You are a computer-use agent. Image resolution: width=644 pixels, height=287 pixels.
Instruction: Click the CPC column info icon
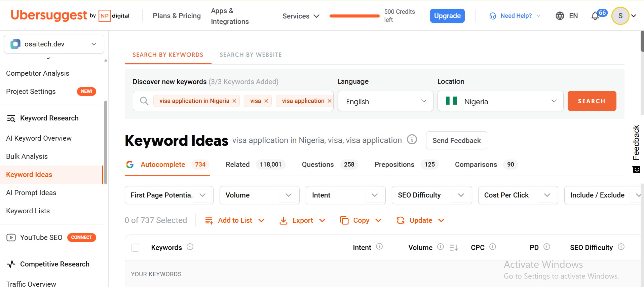pos(493,247)
